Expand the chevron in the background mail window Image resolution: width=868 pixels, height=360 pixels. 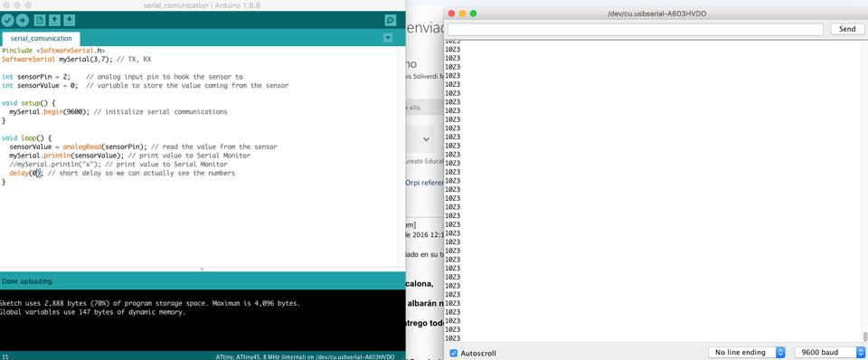[426, 139]
